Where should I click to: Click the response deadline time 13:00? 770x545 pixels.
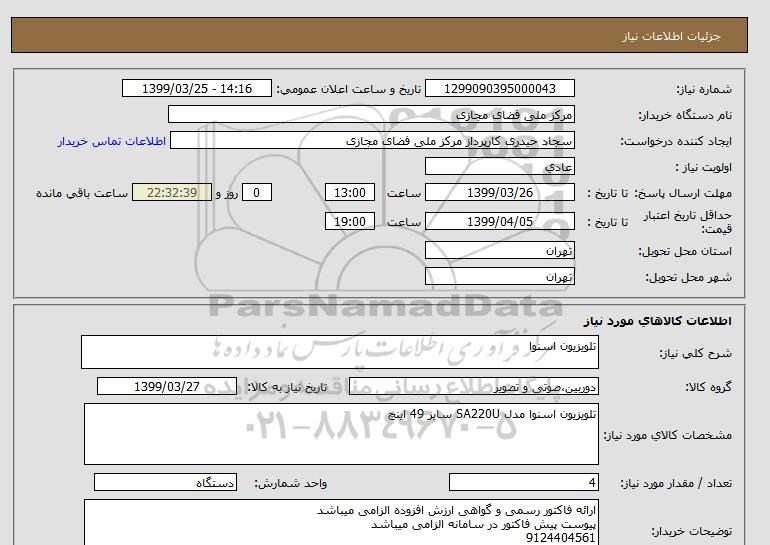pos(350,193)
